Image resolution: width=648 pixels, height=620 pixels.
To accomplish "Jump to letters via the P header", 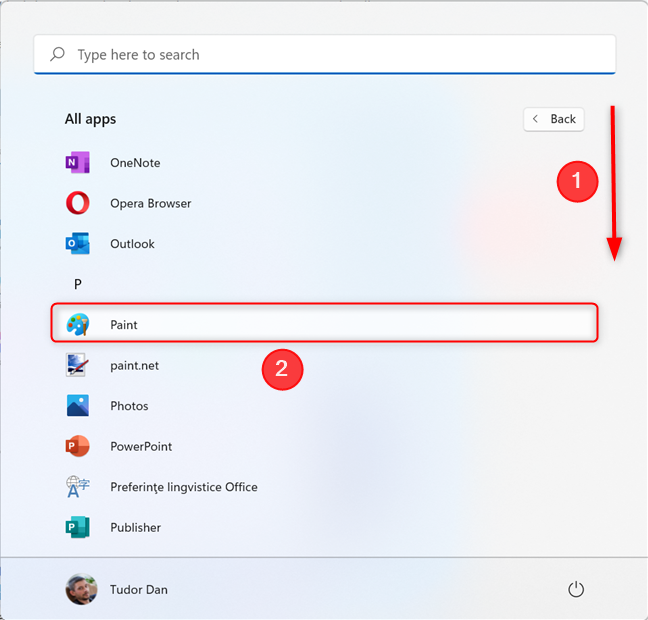I will point(78,284).
